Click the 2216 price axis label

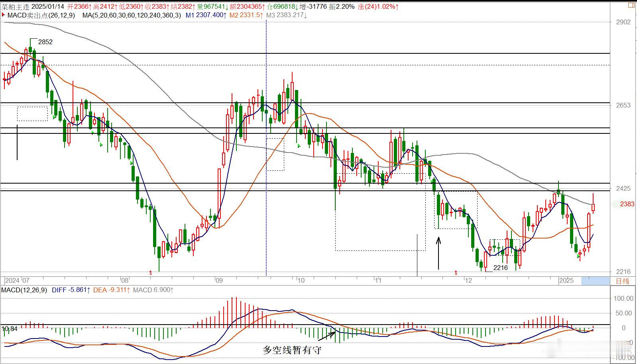pyautogui.click(x=623, y=272)
